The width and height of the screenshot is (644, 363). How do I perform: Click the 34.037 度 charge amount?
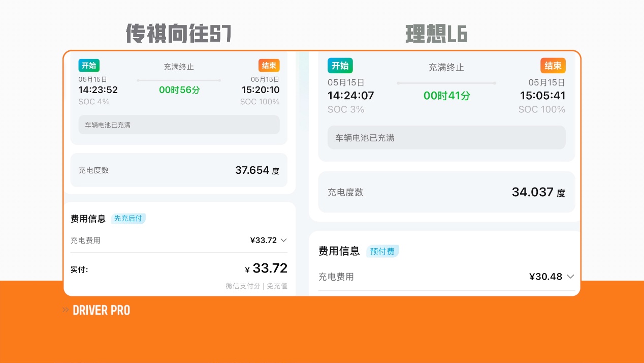click(538, 192)
